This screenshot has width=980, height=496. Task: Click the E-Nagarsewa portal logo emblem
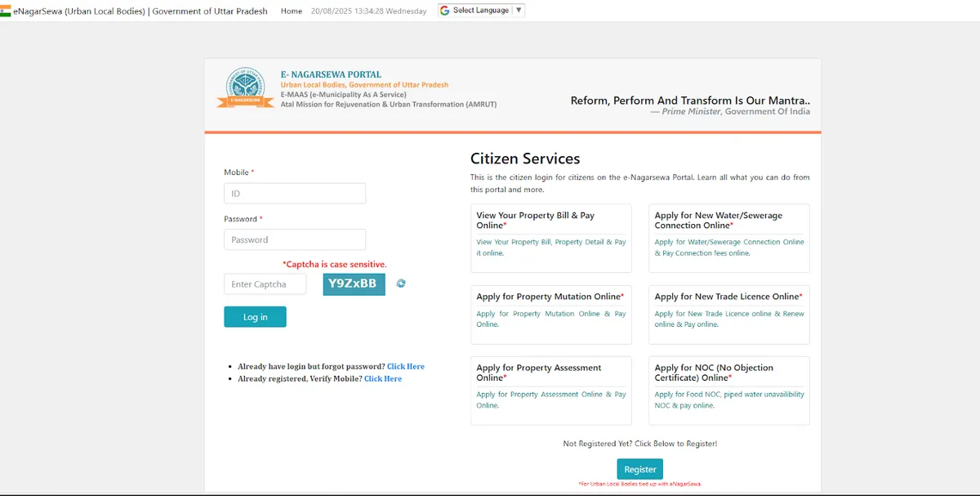(245, 89)
